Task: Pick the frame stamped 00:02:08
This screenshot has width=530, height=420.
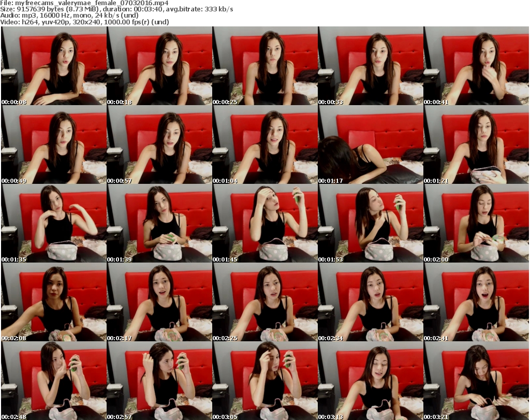Action: tap(54, 302)
